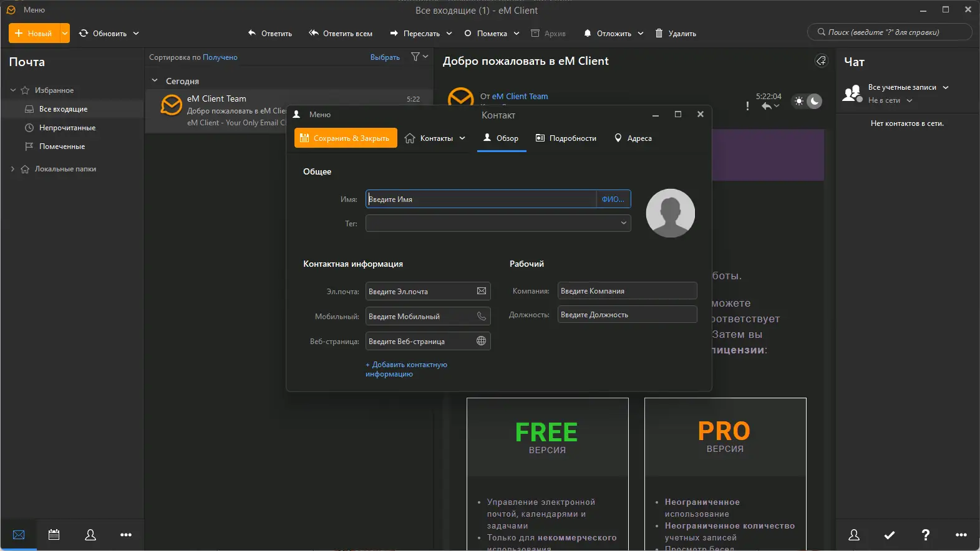Forward the message with Переслать
980x551 pixels.
pyautogui.click(x=415, y=33)
